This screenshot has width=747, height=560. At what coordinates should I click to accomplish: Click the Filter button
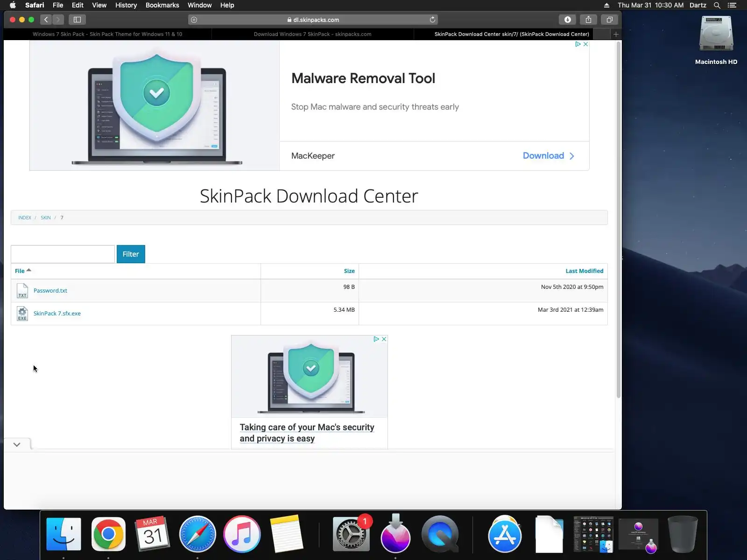click(131, 254)
